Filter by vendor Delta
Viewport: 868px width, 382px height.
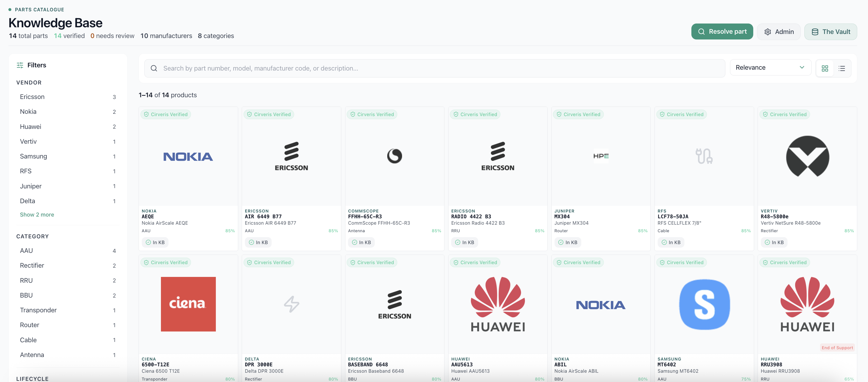68,201
